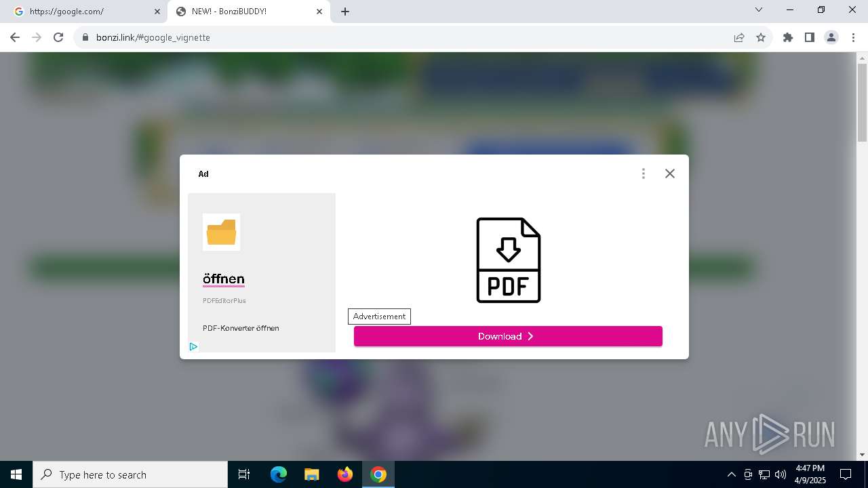Click the pink Download button
Screen dimensions: 868x488
(508, 336)
